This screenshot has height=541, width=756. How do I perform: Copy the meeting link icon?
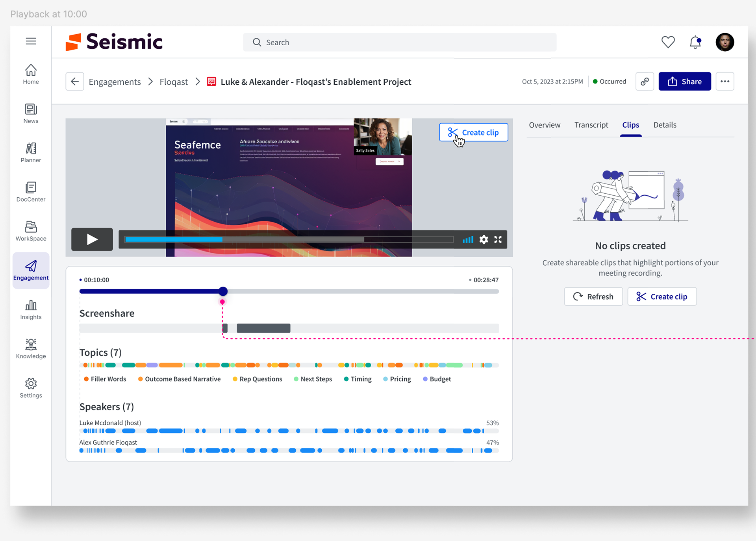click(645, 82)
